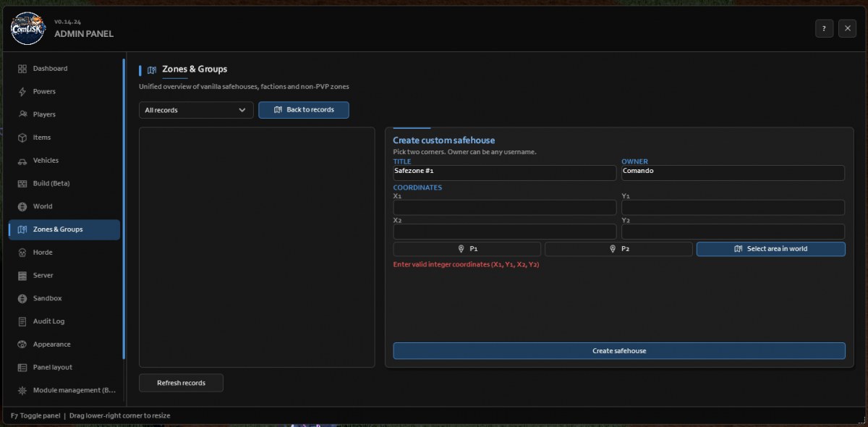Screen dimensions: 868x427
Task: Set first corner with P1 pin button
Action: [467, 249]
